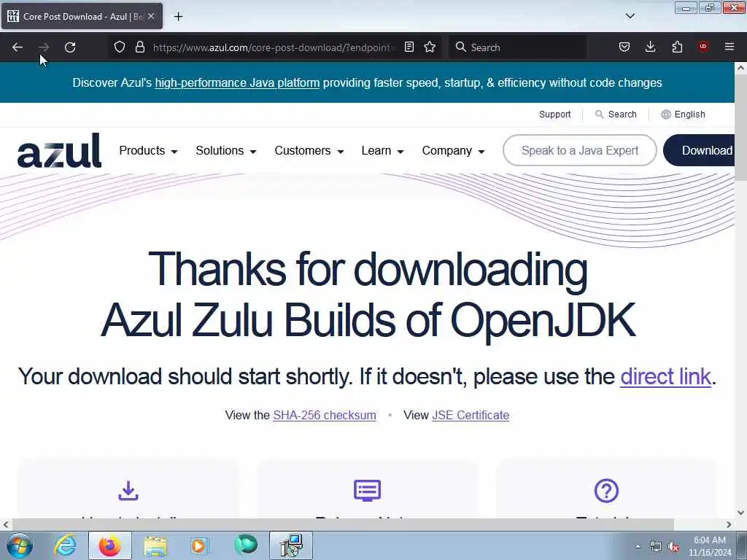This screenshot has height=560, width=747.
Task: Go back to the previous page
Action: (x=18, y=47)
